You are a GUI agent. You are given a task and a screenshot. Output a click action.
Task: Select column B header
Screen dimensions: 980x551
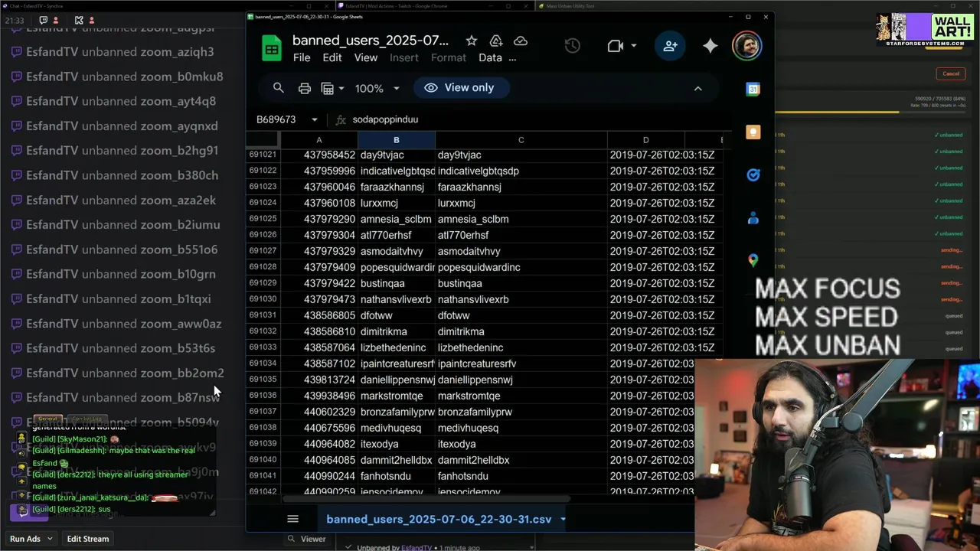pos(397,140)
